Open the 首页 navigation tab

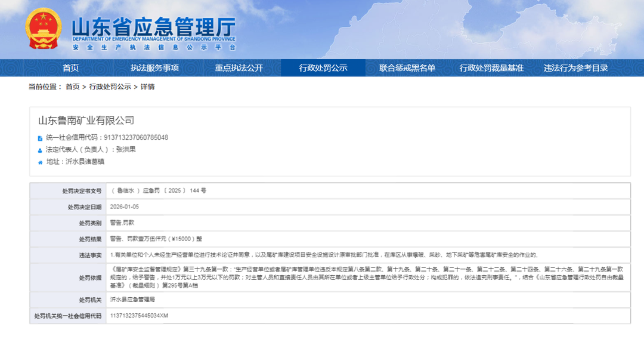point(70,68)
